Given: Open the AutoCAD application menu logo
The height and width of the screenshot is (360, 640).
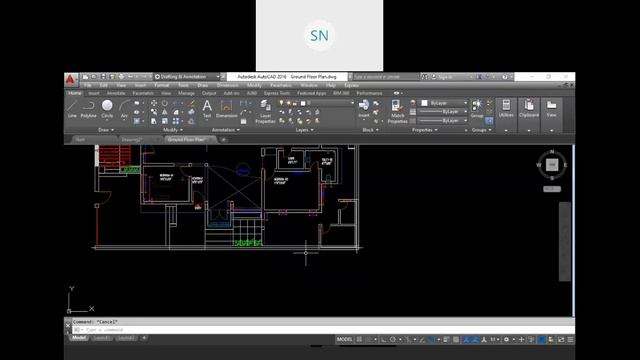Looking at the screenshot, I should tap(70, 79).
